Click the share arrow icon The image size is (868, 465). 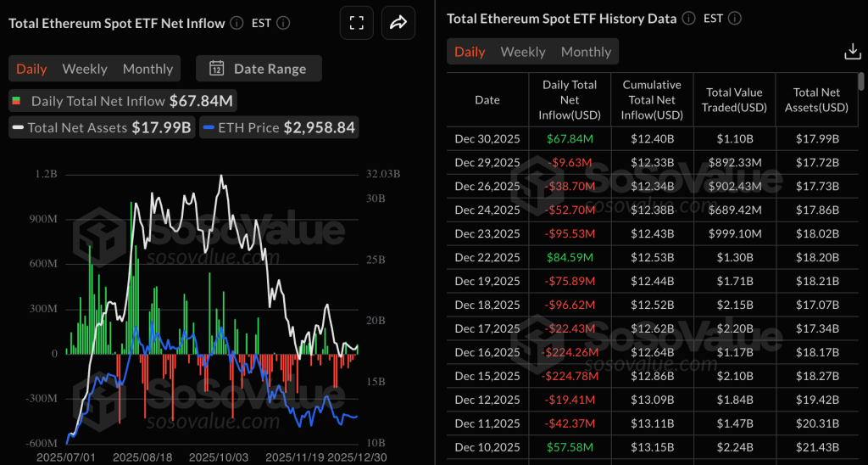click(398, 23)
